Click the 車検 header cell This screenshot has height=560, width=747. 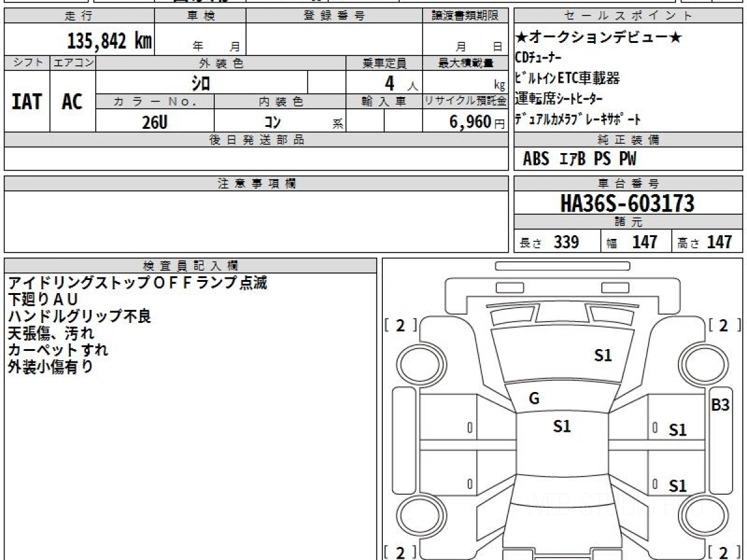pos(200,16)
